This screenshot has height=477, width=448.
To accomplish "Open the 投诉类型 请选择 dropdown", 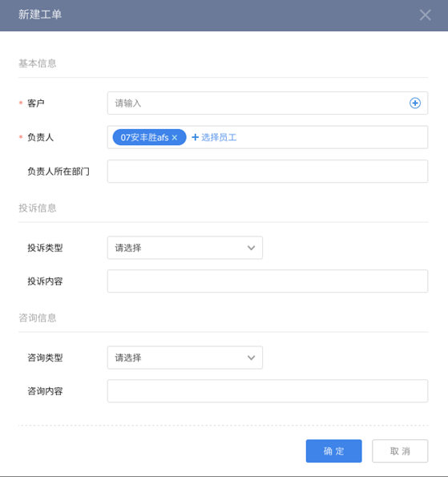I will pyautogui.click(x=185, y=248).
